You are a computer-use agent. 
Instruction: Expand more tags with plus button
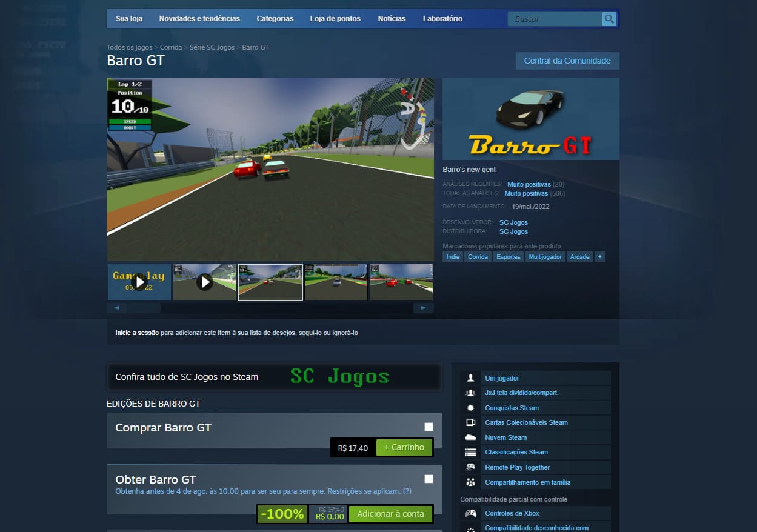click(x=600, y=257)
